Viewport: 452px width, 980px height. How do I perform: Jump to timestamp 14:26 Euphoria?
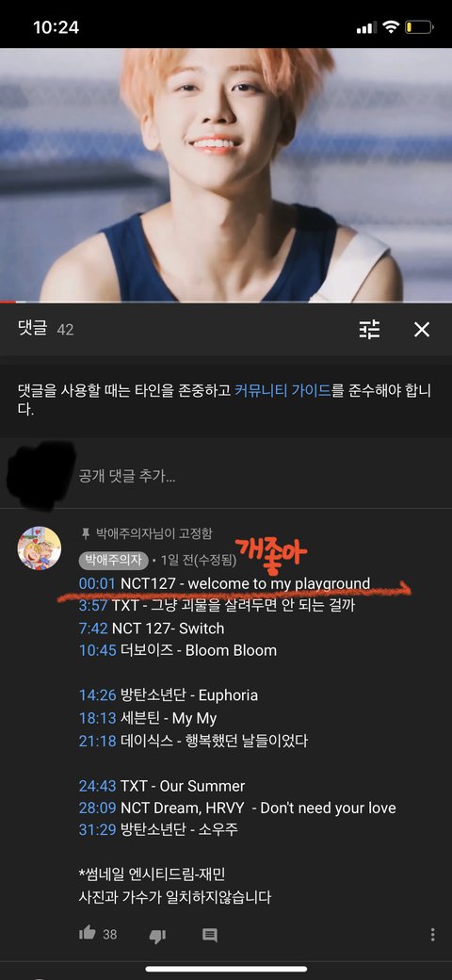pyautogui.click(x=97, y=695)
